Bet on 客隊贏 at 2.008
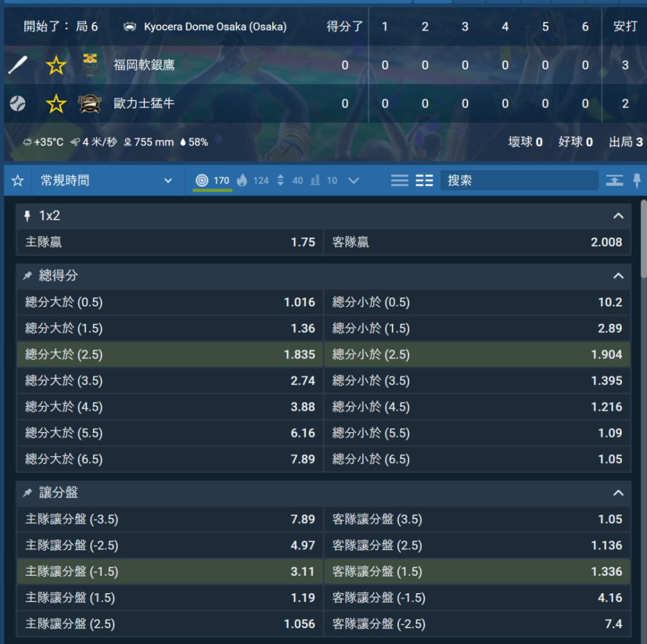The image size is (647, 644). click(x=477, y=242)
